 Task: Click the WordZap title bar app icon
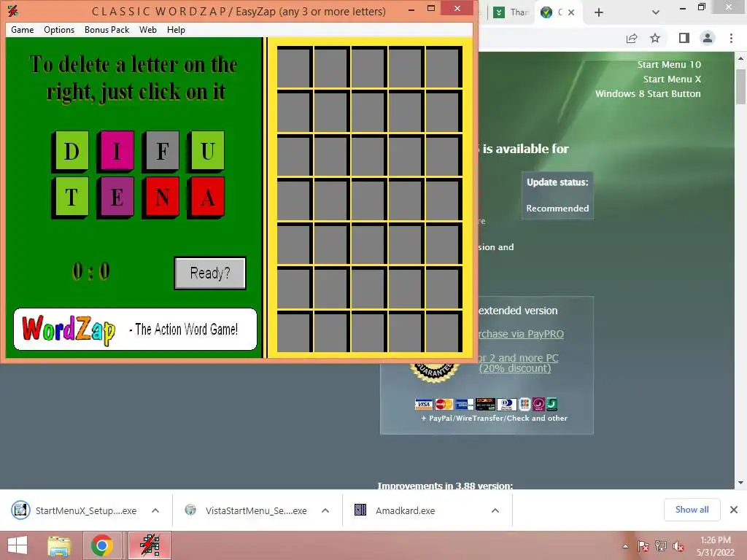tap(13, 11)
